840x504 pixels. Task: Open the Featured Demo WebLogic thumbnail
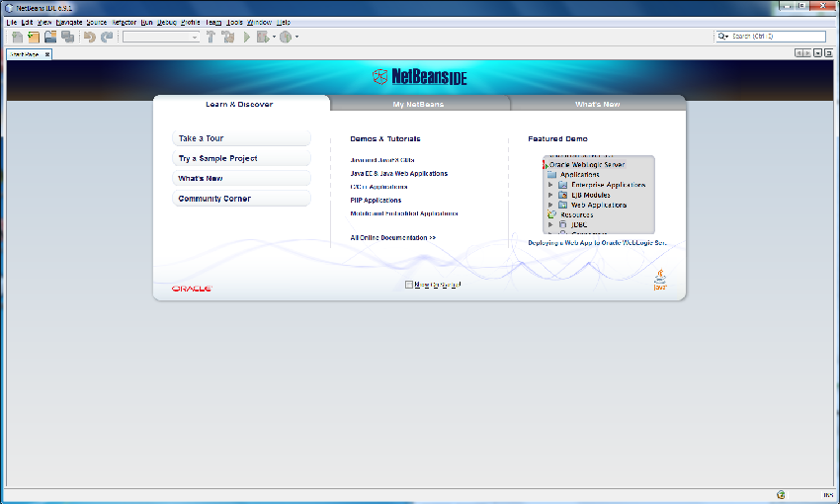(598, 195)
